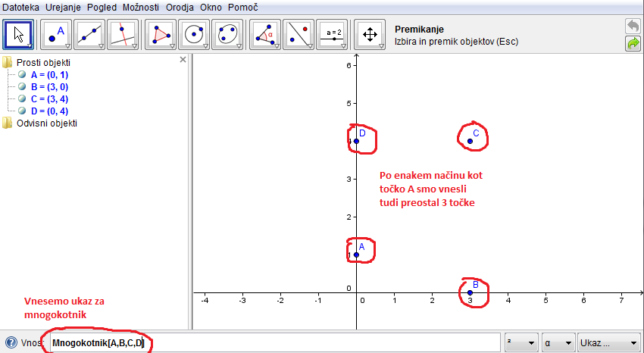This screenshot has width=644, height=353.
Task: Open the Point tool's submenu arrow
Action: pos(67,46)
